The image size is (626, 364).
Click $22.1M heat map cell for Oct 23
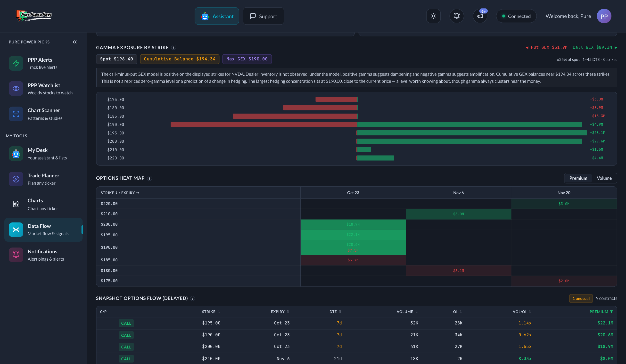(x=353, y=235)
